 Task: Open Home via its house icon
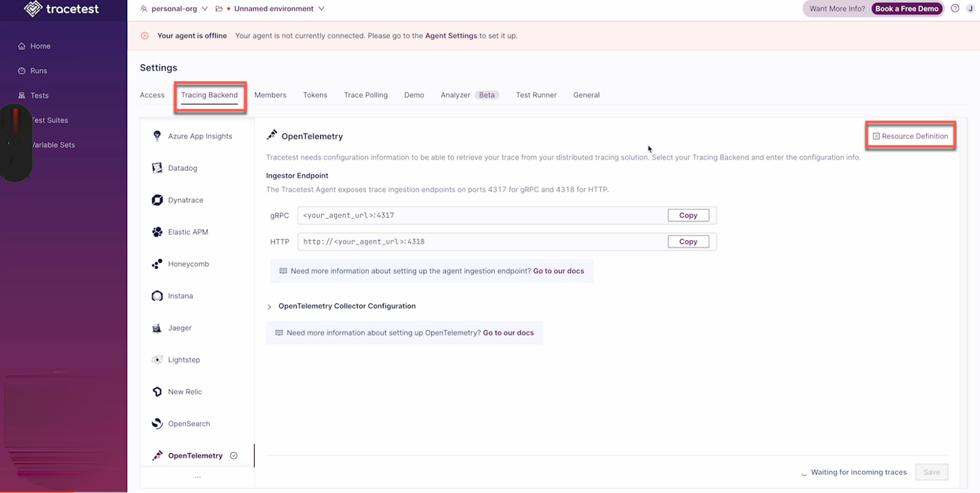(x=22, y=46)
